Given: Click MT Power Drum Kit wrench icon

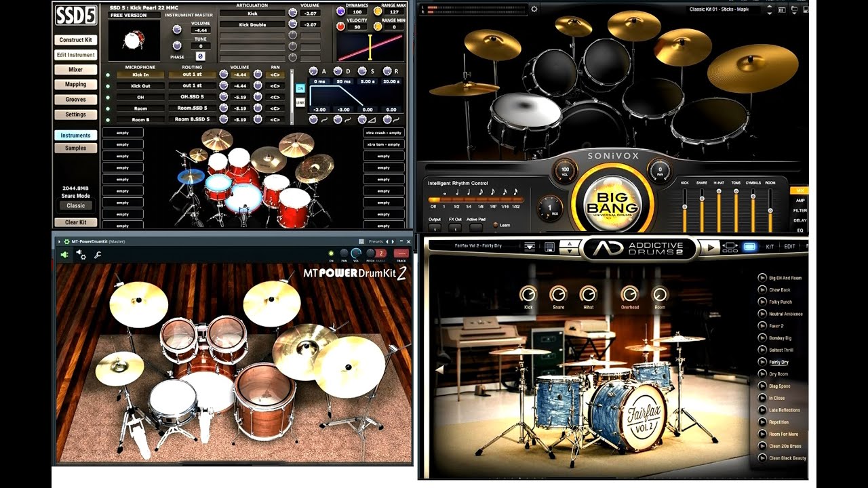Looking at the screenshot, I should click(98, 255).
